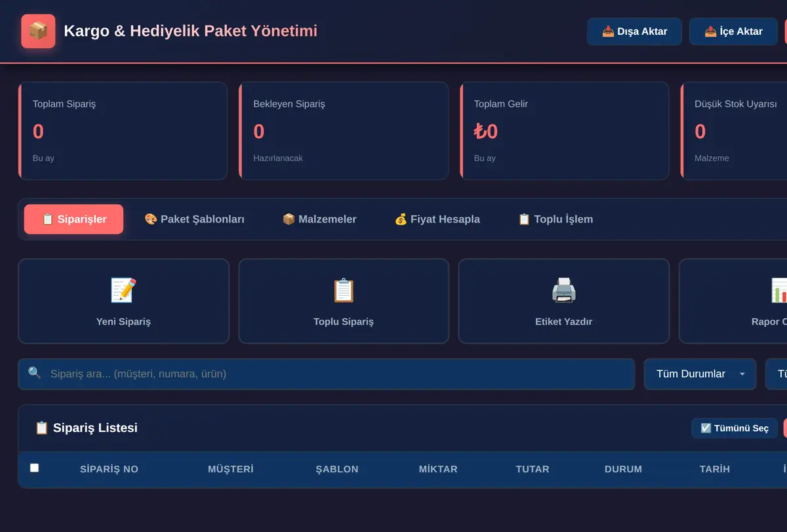Viewport: 787px width, 532px height.
Task: Click the DURUM column header
Action: pos(623,469)
